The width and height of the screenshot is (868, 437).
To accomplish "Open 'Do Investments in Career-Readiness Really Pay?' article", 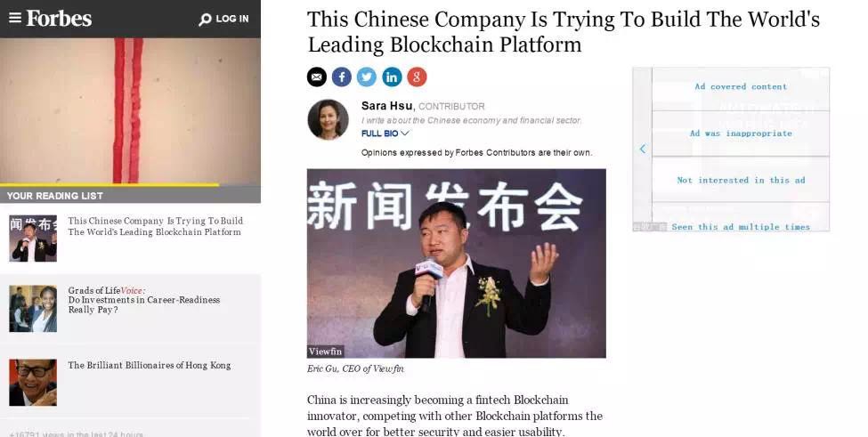I will click(144, 300).
